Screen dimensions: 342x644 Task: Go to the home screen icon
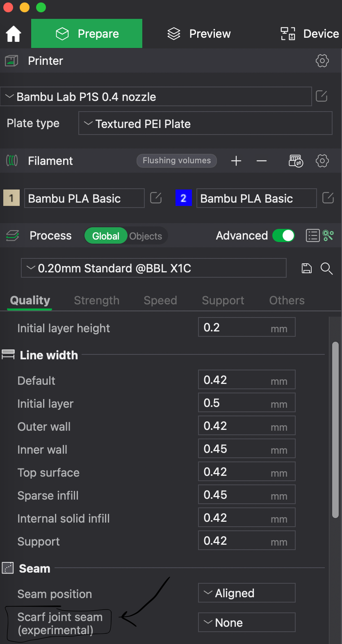[14, 34]
